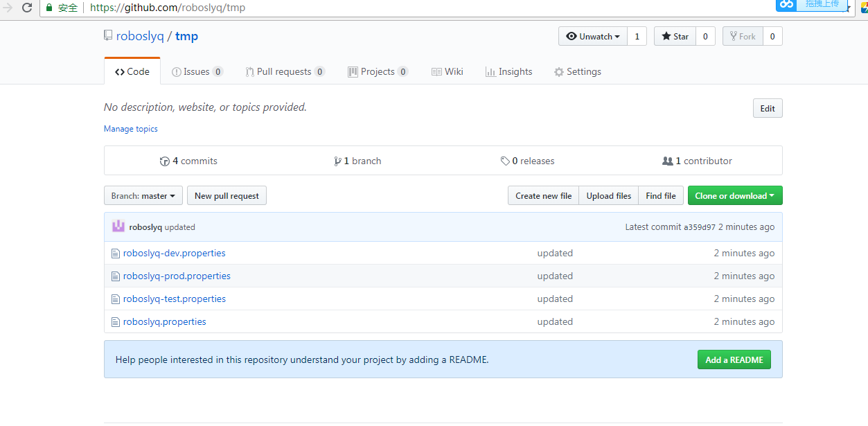Open the Issues tab
The image size is (868, 426).
click(x=197, y=72)
